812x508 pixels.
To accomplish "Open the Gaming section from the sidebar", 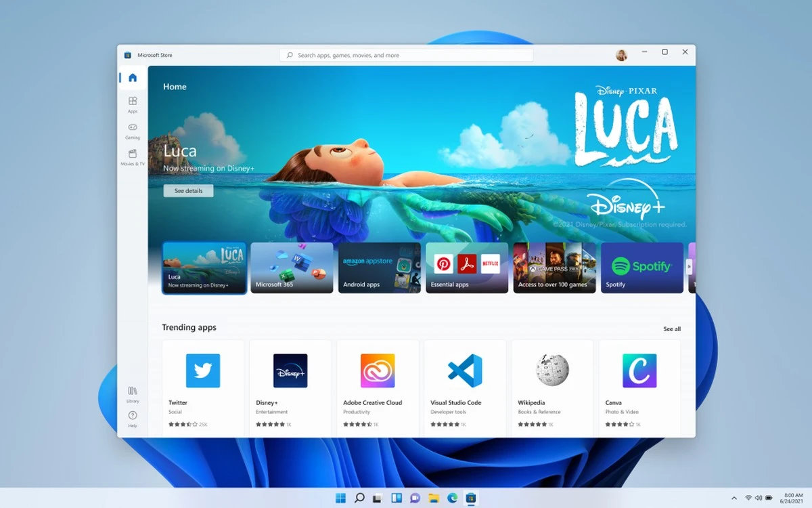I will (132, 130).
